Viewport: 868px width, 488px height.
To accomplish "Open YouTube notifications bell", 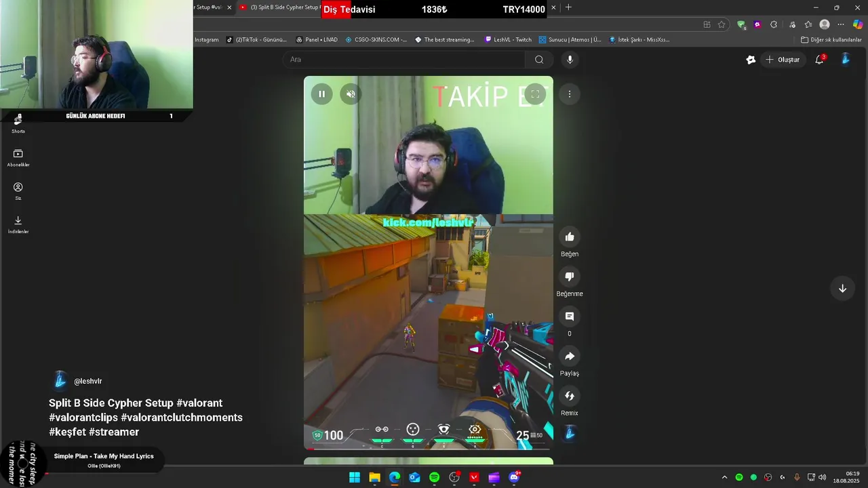I will tap(820, 60).
